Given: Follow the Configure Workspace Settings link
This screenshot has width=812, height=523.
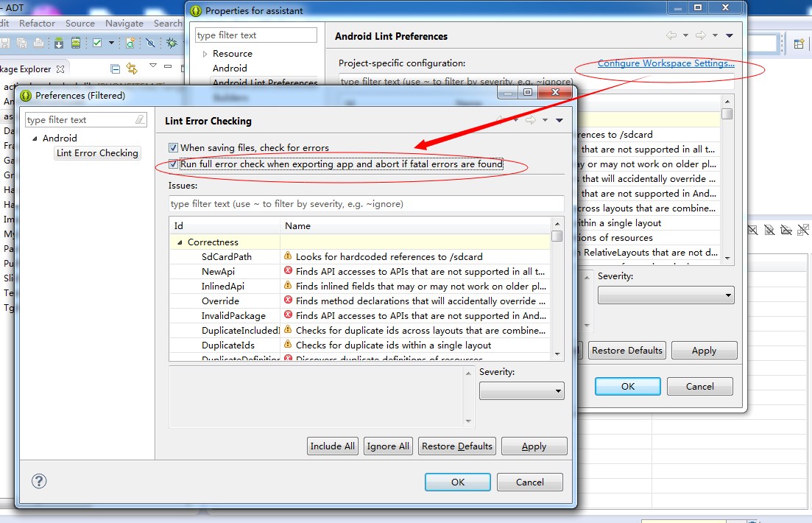Looking at the screenshot, I should coord(666,63).
